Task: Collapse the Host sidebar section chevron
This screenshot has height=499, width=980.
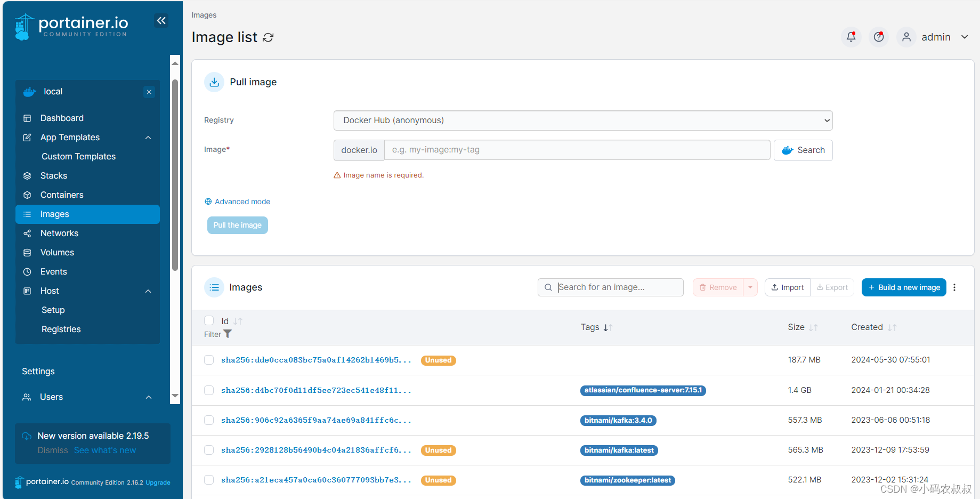Action: (148, 291)
